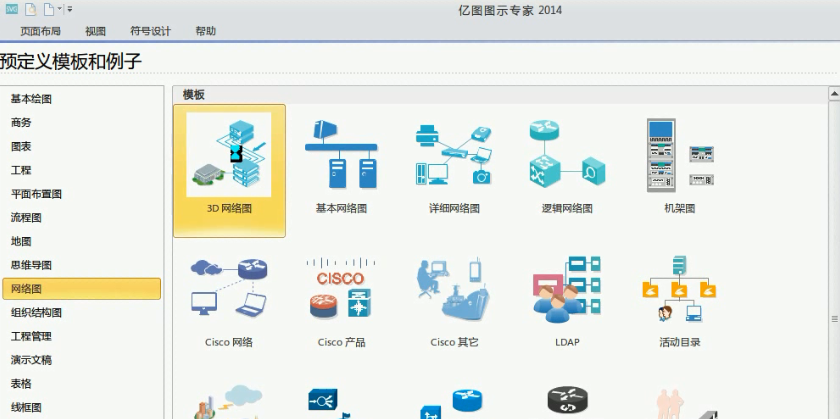The width and height of the screenshot is (840, 419).
Task: Select the 商务 category
Action: (81, 123)
